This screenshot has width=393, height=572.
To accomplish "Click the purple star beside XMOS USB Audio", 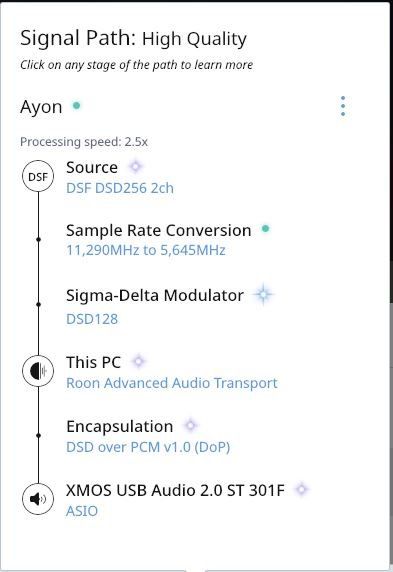I will point(301,490).
